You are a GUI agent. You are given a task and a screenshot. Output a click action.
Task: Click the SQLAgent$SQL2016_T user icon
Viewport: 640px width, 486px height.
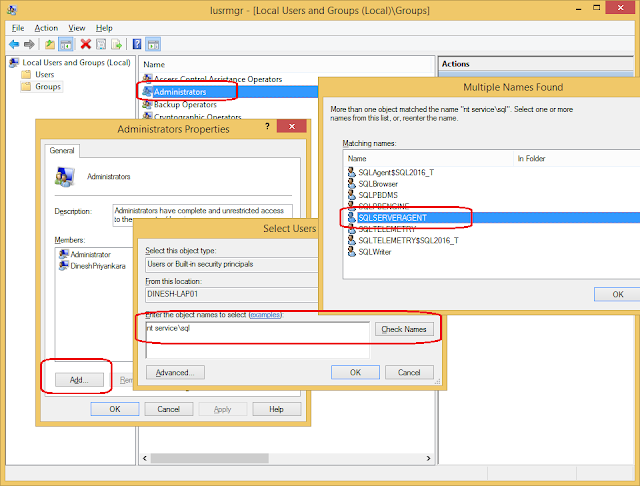(x=351, y=172)
